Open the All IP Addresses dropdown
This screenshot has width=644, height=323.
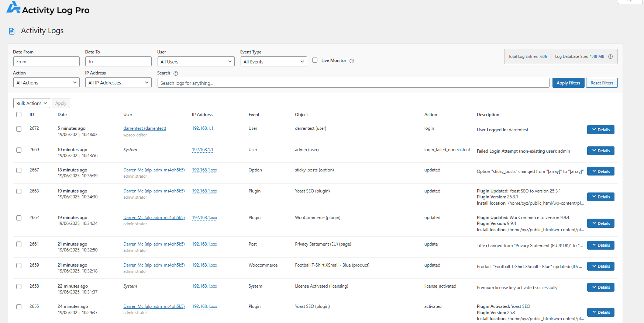tap(118, 83)
